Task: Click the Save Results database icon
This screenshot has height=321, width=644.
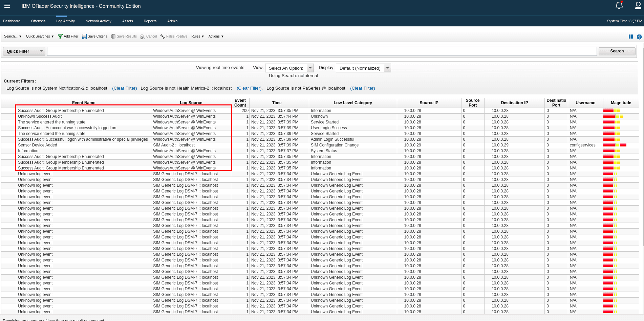Action: [113, 37]
